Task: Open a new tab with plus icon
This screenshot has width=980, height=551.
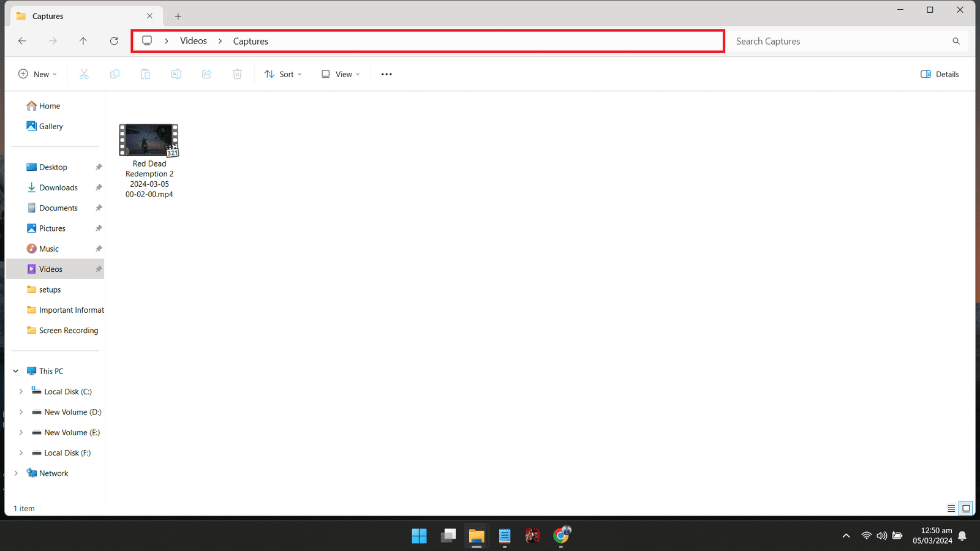Action: pyautogui.click(x=178, y=17)
